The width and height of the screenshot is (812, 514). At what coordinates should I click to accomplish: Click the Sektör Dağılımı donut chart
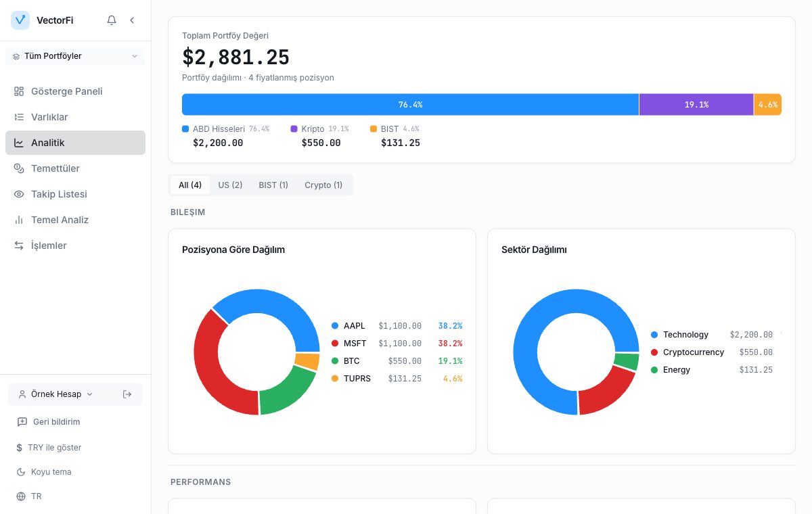click(576, 352)
